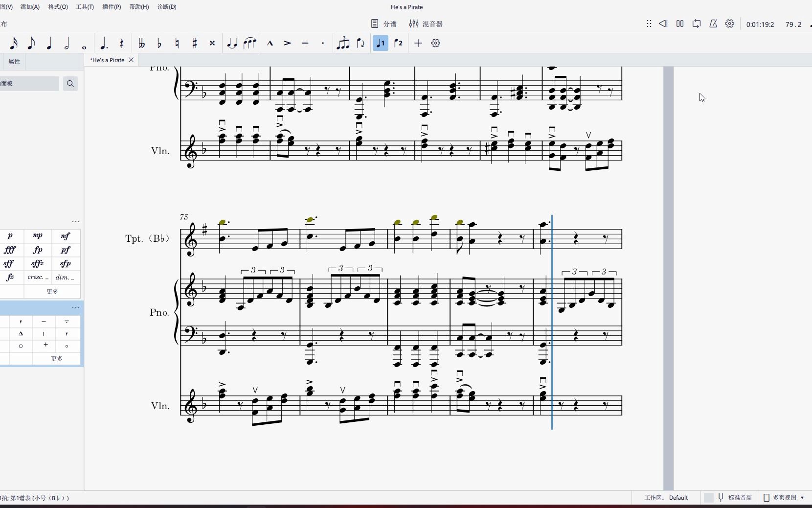Apply the double flat accidental
The width and height of the screenshot is (812, 508).
141,43
